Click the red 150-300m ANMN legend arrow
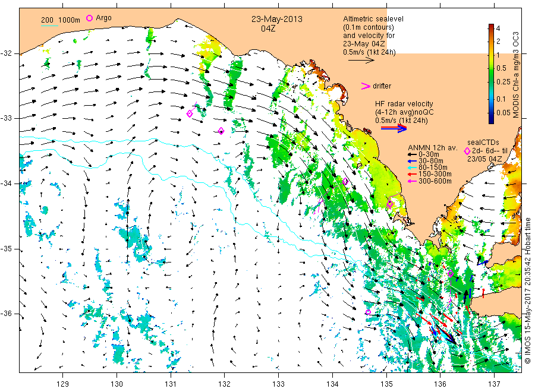 pos(412,175)
